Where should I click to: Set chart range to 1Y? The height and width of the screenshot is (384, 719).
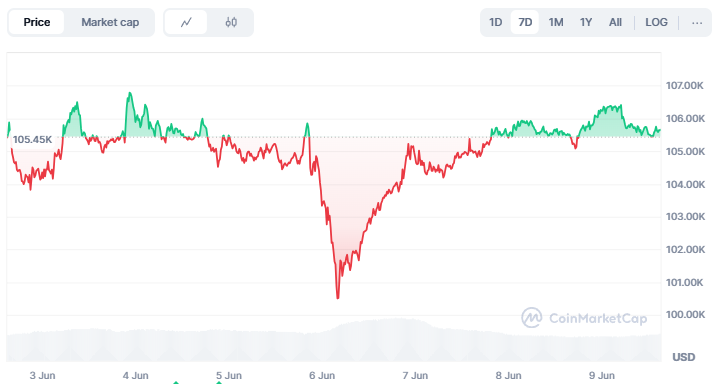[586, 22]
